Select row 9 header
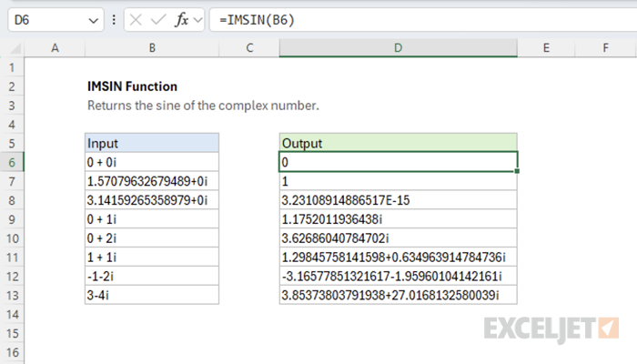The image size is (637, 364). coord(12,219)
